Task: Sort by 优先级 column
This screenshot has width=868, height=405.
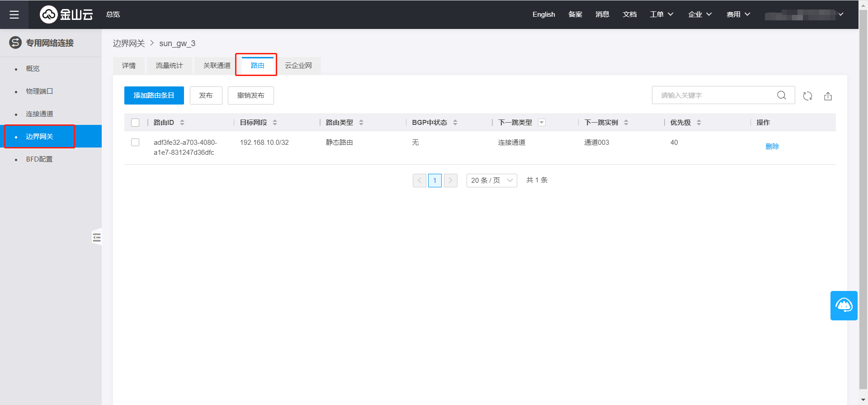Action: 699,123
